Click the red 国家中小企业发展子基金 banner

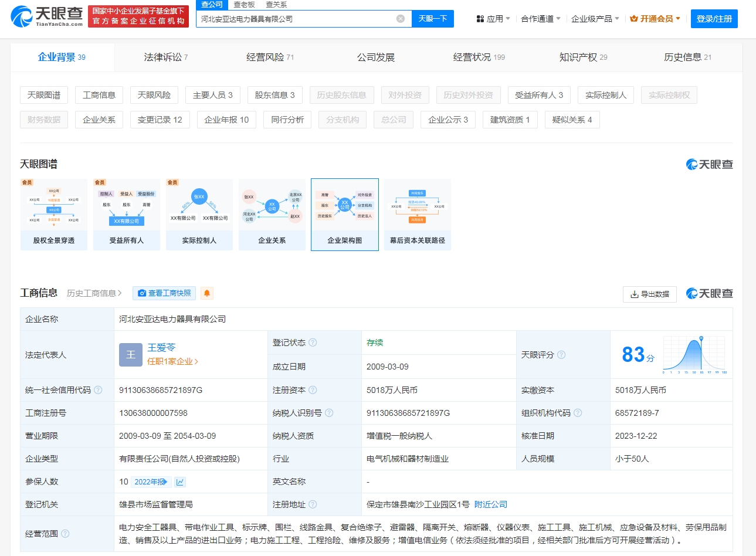138,16
